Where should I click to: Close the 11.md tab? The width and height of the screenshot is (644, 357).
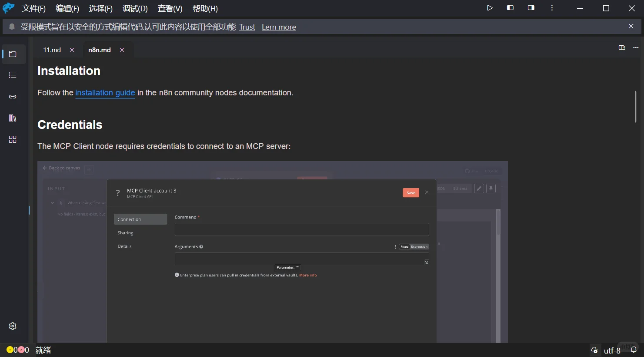[x=72, y=50]
